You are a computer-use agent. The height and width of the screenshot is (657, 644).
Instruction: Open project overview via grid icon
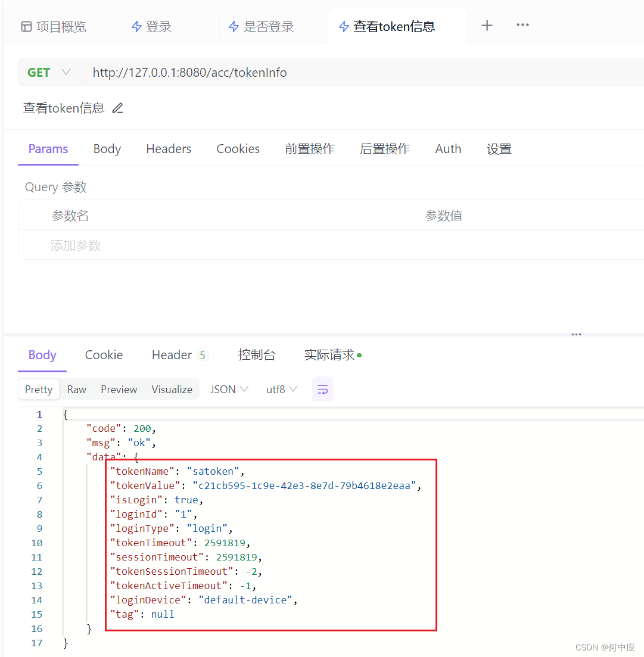[x=26, y=26]
